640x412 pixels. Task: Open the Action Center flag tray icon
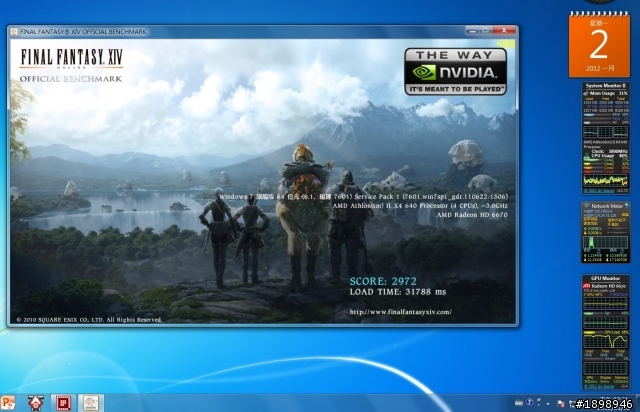561,404
